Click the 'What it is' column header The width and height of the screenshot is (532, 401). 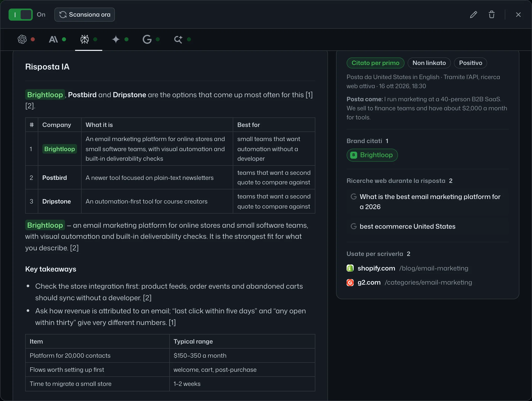[x=157, y=125]
